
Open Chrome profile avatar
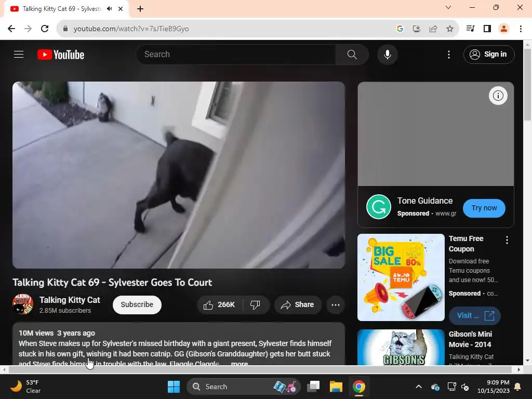click(x=504, y=29)
